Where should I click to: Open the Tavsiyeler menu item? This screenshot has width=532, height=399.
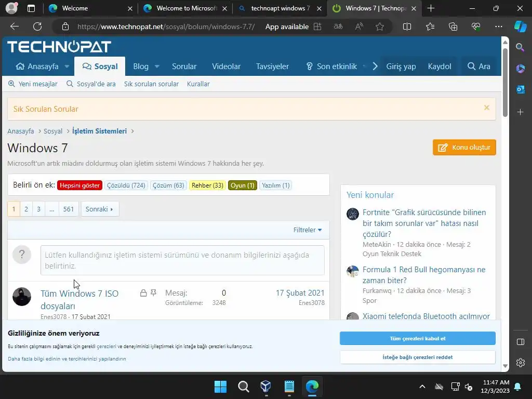pyautogui.click(x=272, y=66)
